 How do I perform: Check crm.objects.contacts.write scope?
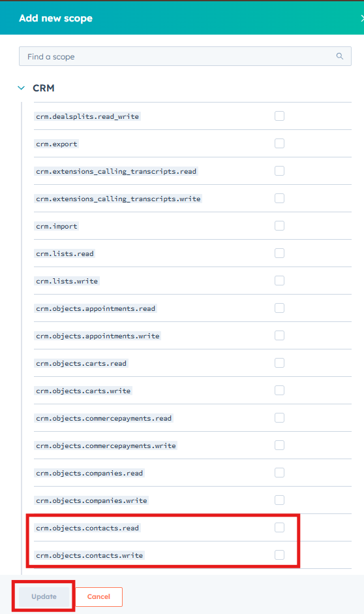(280, 555)
